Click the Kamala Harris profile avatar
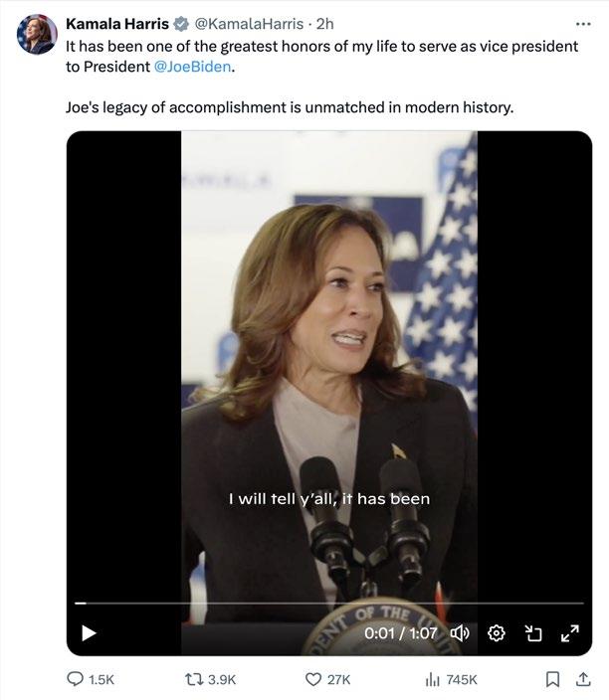The height and width of the screenshot is (700, 609). [36, 35]
